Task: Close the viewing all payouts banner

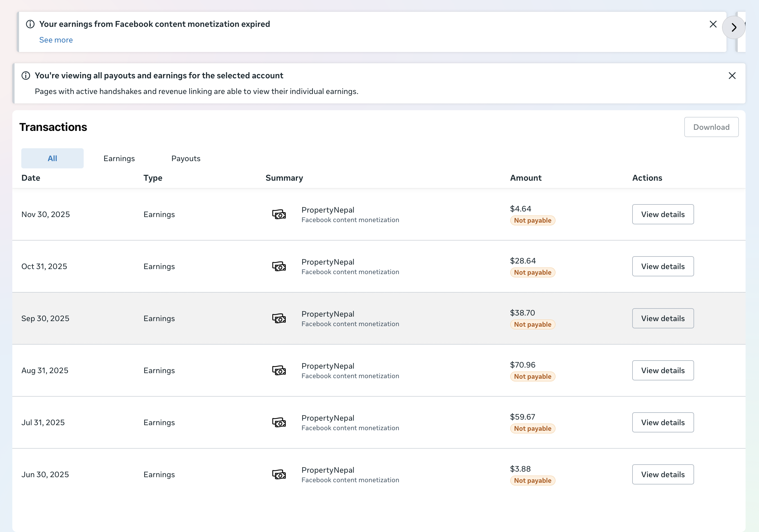Action: pos(732,76)
